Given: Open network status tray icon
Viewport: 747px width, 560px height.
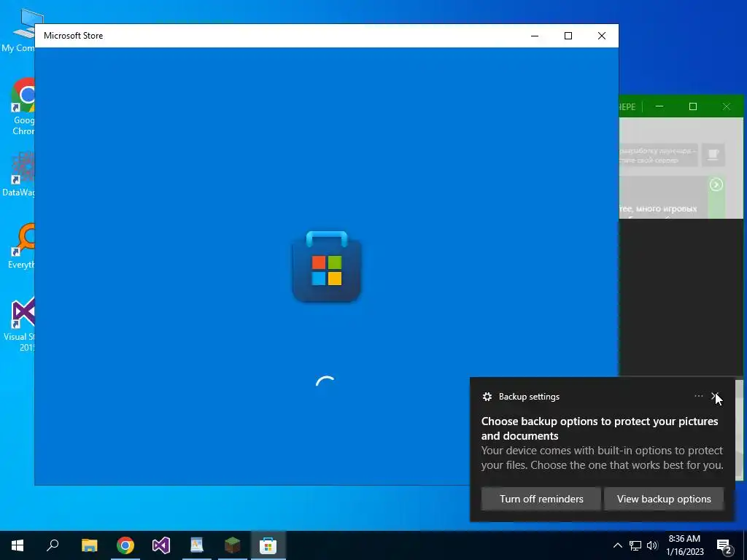Looking at the screenshot, I should [635, 545].
